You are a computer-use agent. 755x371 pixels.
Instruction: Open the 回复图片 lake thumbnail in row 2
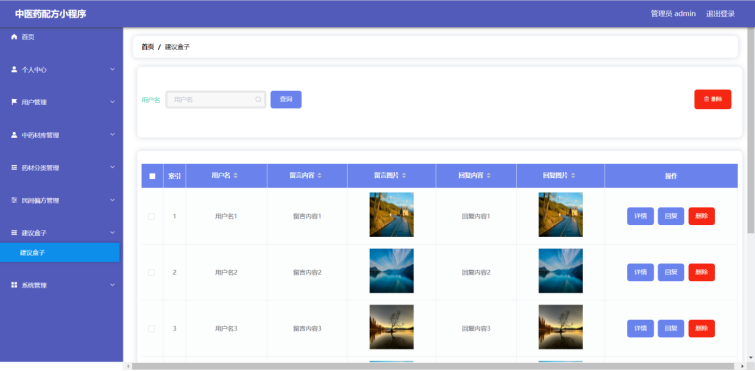[x=560, y=271]
